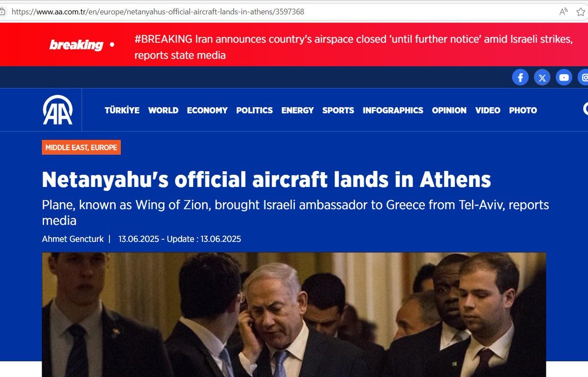Click the Netanyahu article photo
The width and height of the screenshot is (588, 377).
pos(294,314)
